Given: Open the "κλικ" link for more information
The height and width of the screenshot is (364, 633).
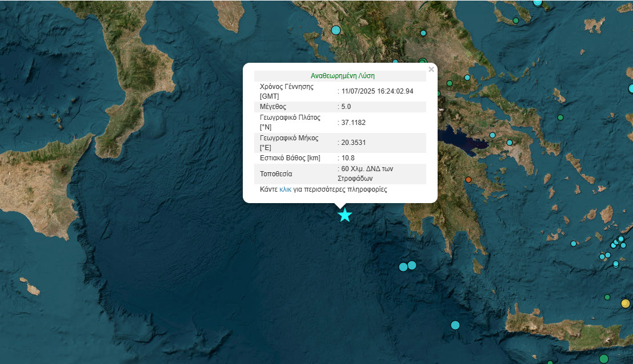Looking at the screenshot, I should (285, 189).
